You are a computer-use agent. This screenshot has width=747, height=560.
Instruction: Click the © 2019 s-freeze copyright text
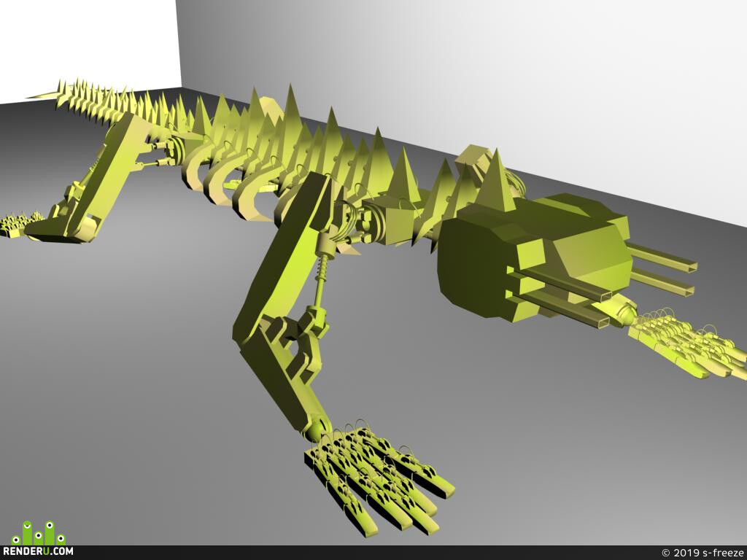point(703,553)
